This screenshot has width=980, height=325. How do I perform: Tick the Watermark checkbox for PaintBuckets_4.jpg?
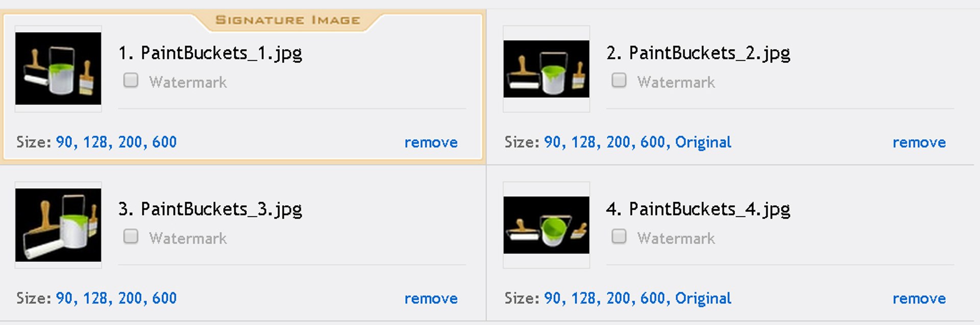tap(619, 237)
